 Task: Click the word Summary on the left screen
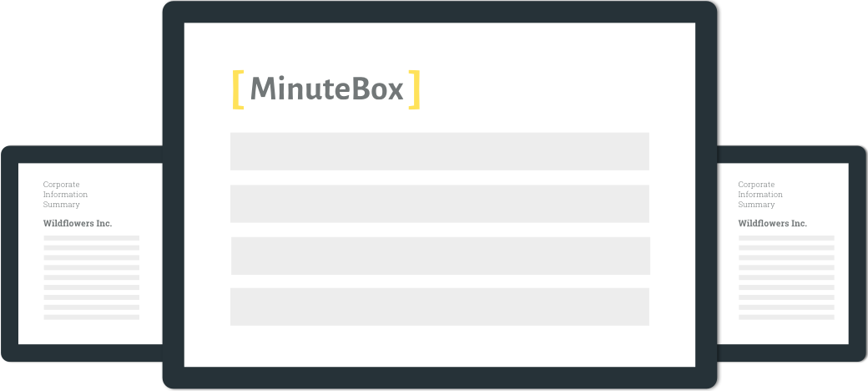click(x=62, y=205)
